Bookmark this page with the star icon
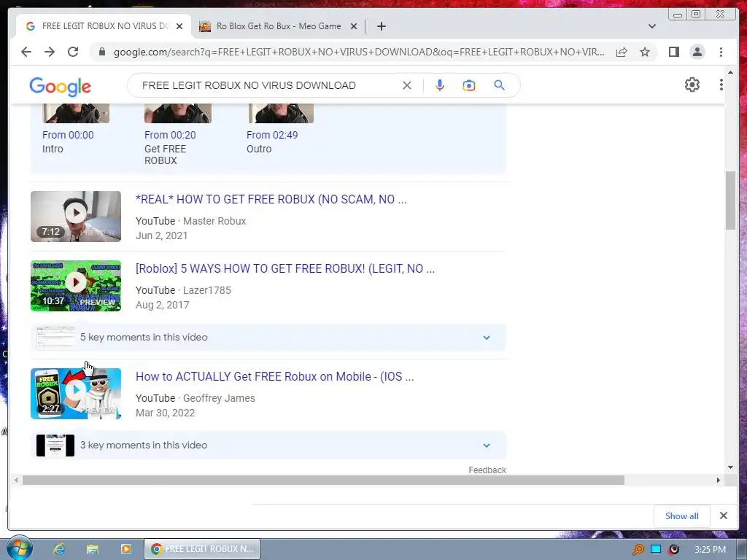747x560 pixels. click(645, 52)
